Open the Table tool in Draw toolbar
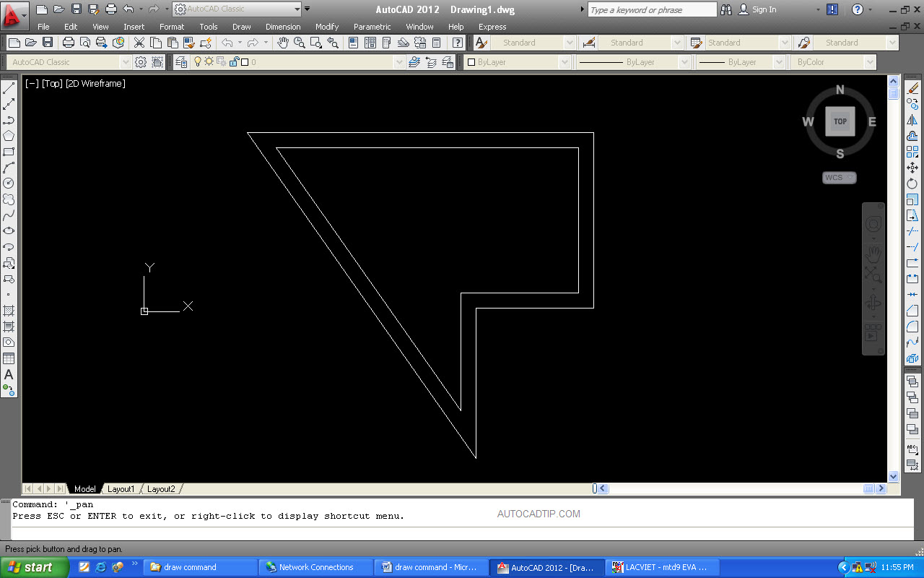Image resolution: width=924 pixels, height=578 pixels. click(x=9, y=358)
